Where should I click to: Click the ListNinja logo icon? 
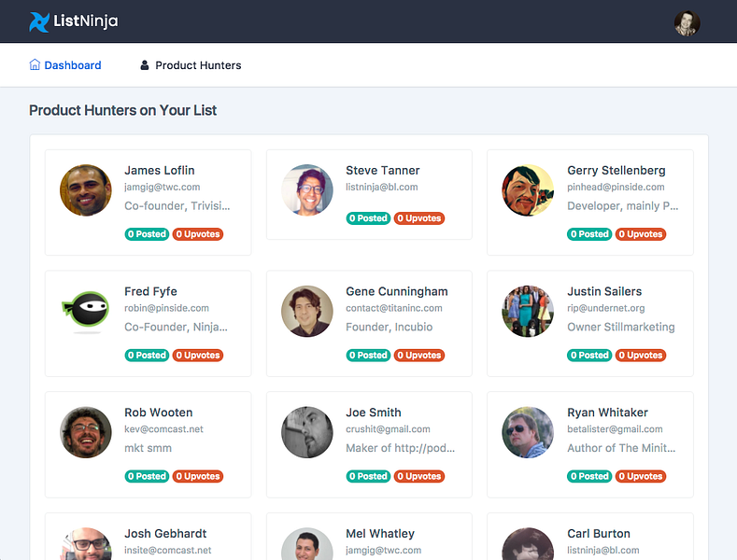[x=39, y=21]
